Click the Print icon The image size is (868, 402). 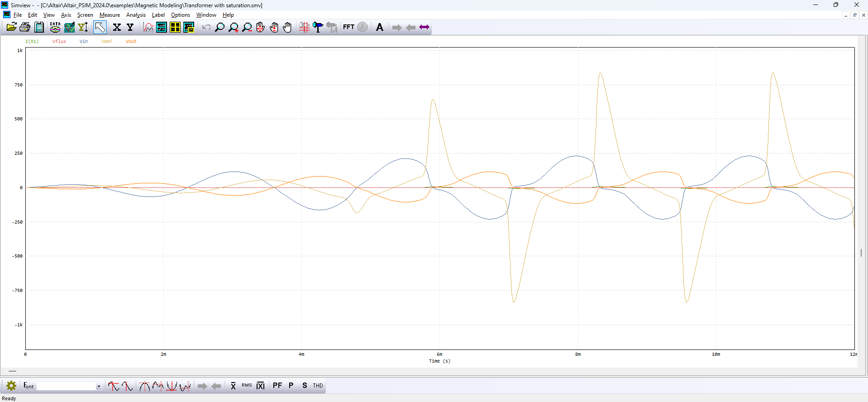tap(25, 28)
